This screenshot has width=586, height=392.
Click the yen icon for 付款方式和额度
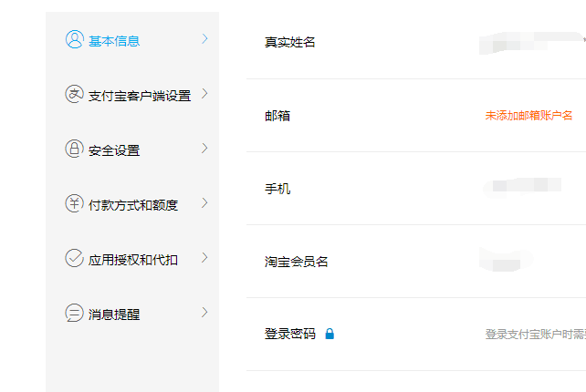[x=74, y=203]
